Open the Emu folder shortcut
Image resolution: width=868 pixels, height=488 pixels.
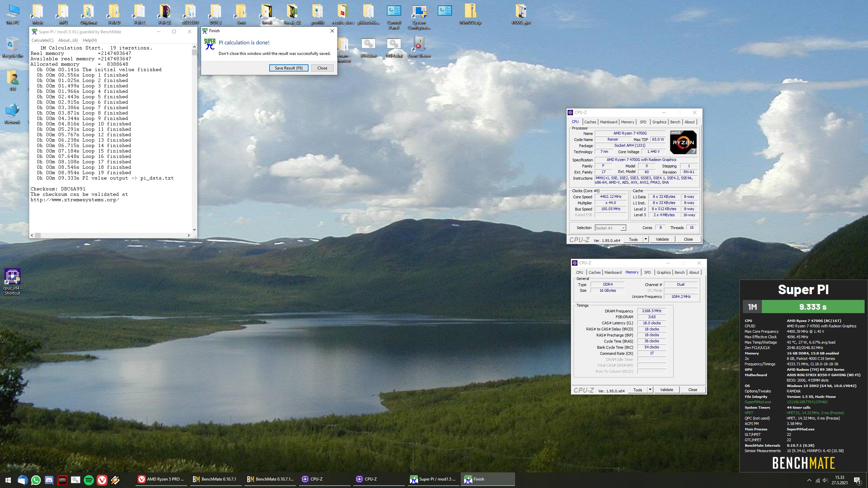click(241, 14)
